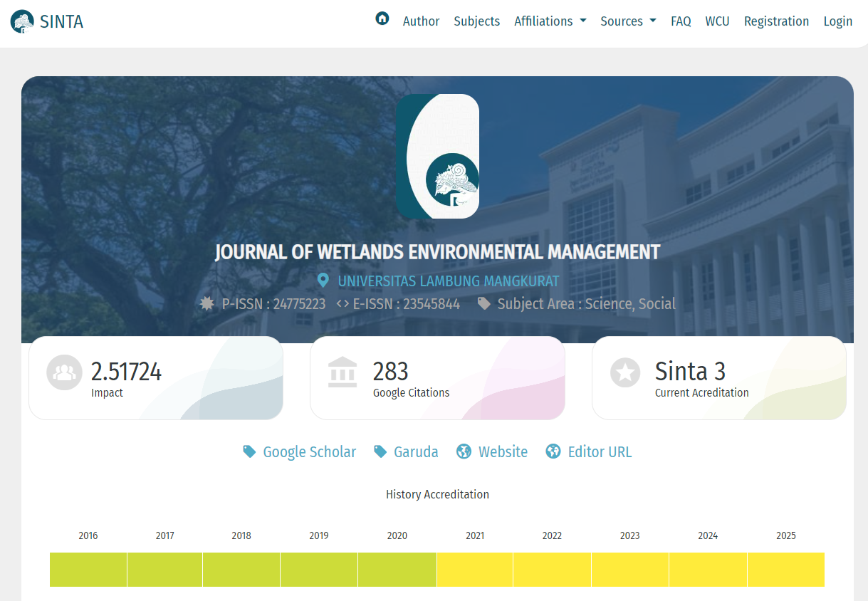Open the Editor URL link

600,452
